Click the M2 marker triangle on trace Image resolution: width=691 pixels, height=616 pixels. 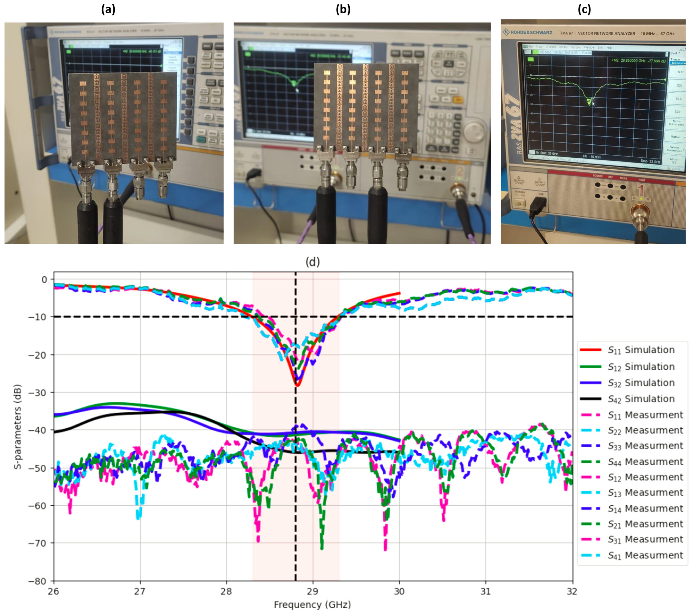click(x=589, y=104)
